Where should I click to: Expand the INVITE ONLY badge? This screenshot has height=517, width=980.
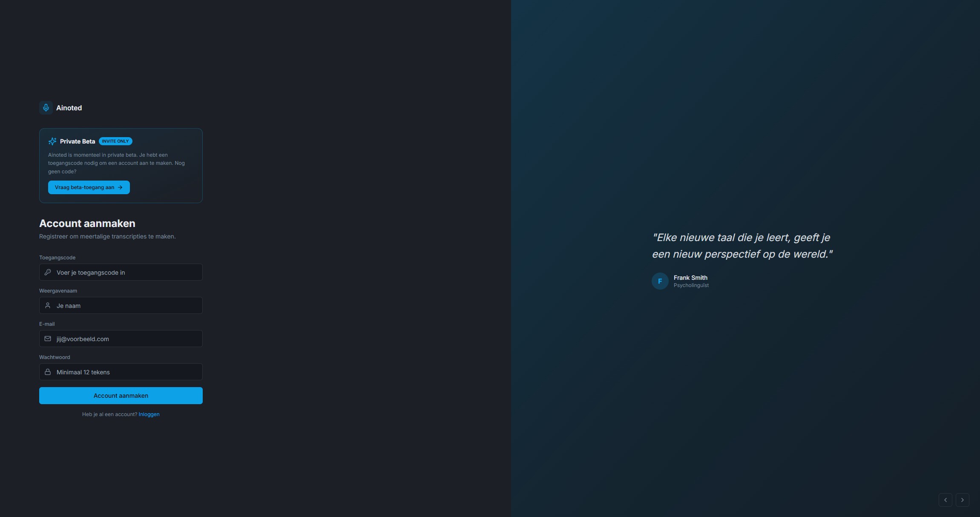(x=116, y=141)
